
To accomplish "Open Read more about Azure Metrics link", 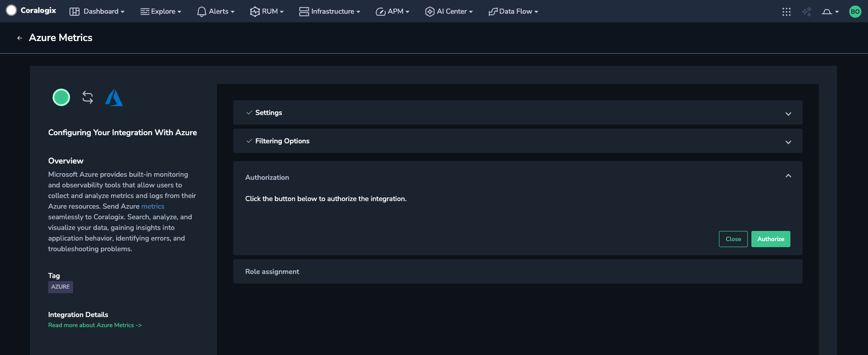I will (95, 325).
